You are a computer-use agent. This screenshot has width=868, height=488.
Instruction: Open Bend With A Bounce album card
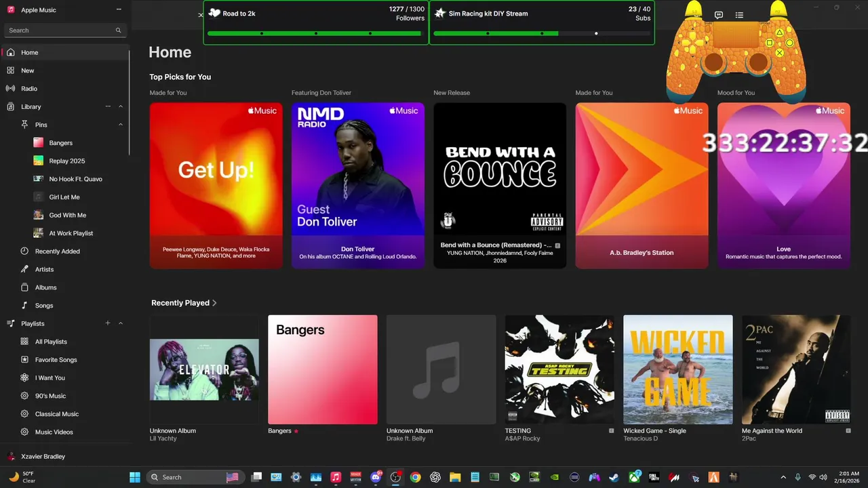point(500,185)
